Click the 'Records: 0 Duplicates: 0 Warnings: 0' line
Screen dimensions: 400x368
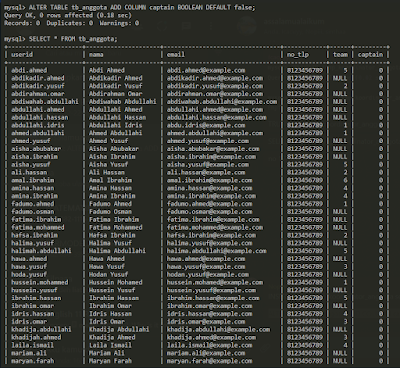[72, 23]
